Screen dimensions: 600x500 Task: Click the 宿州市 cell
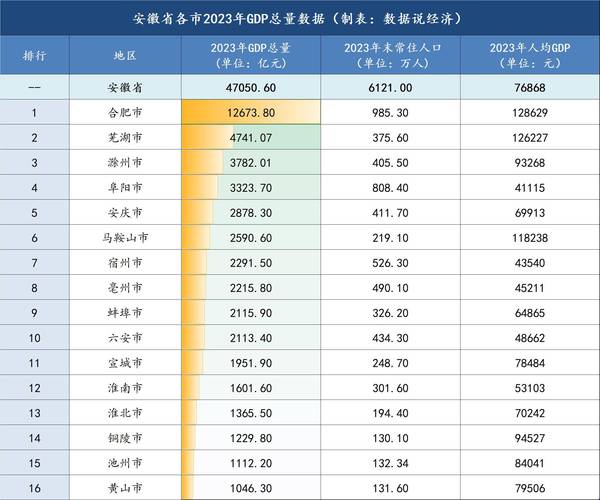(125, 263)
